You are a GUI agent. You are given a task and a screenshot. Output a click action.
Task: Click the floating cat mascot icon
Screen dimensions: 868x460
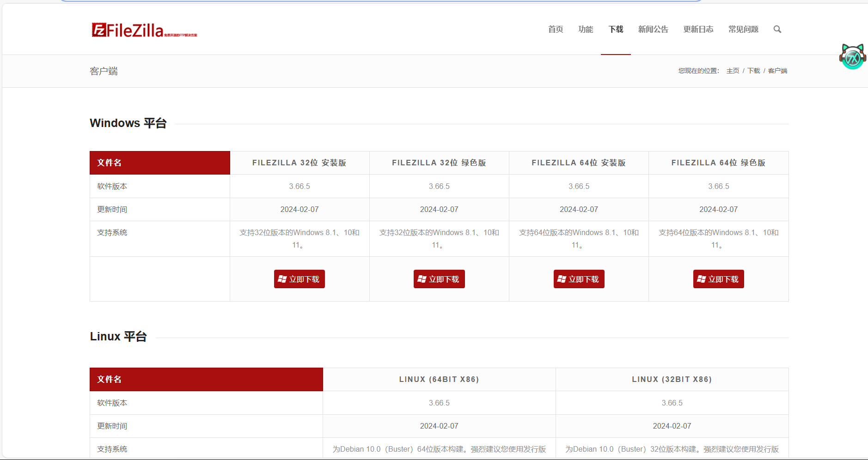852,57
